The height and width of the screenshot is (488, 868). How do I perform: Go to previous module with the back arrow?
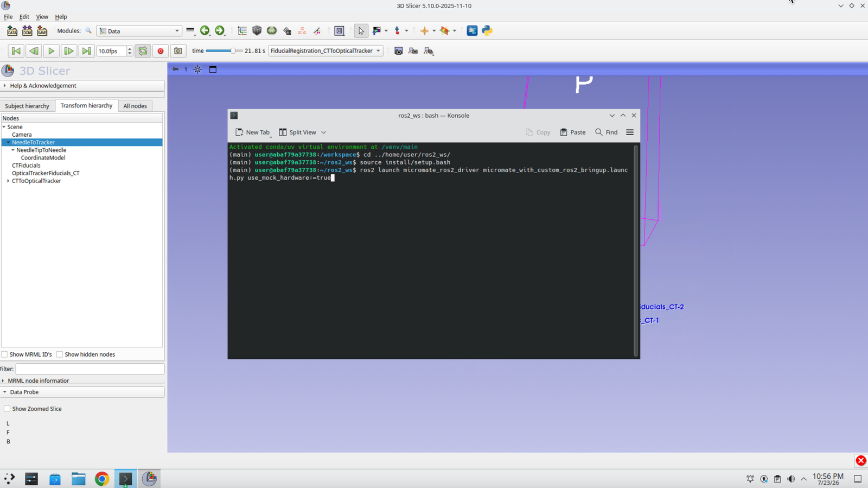(x=205, y=31)
